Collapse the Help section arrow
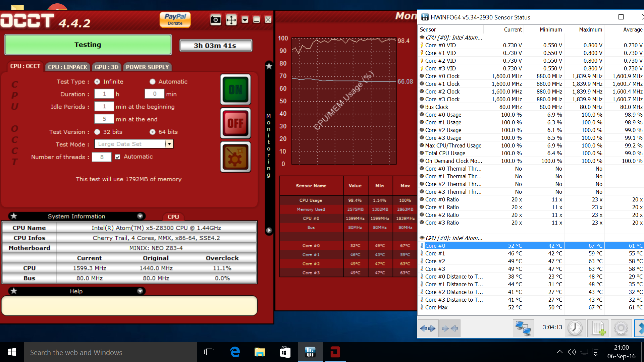This screenshot has height=362, width=644. click(x=140, y=291)
